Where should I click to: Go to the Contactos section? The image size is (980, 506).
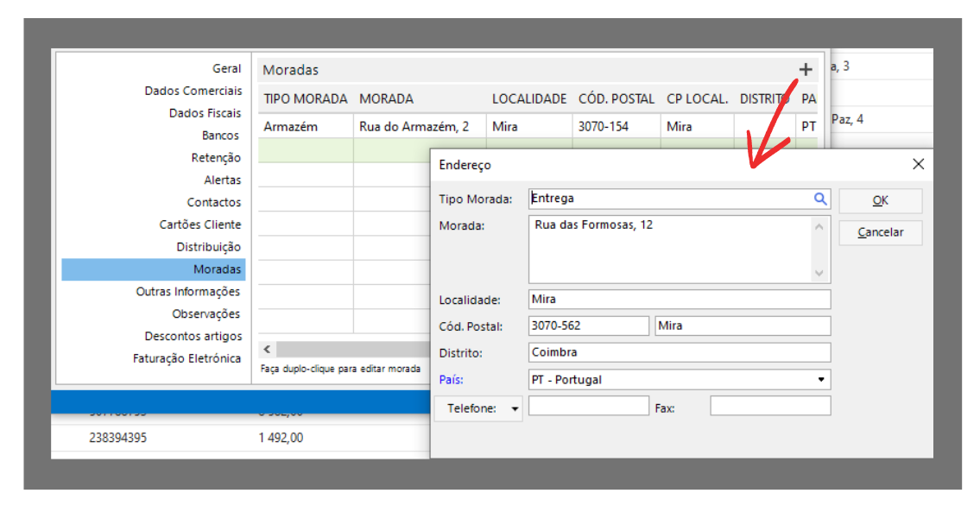[213, 202]
